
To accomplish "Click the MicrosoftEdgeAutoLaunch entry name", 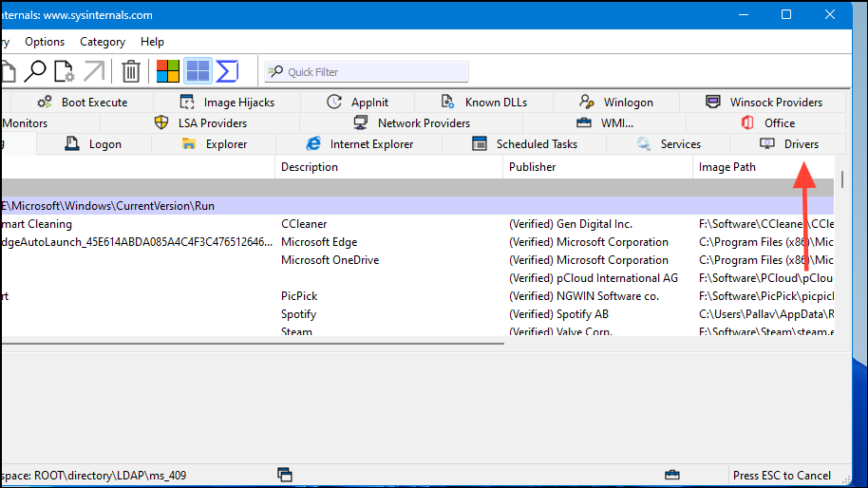I will 138,242.
